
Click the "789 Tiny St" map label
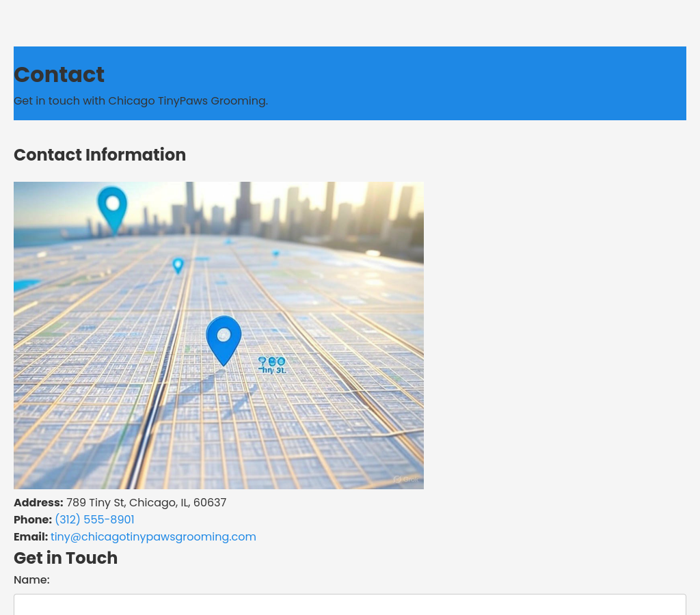coord(272,365)
